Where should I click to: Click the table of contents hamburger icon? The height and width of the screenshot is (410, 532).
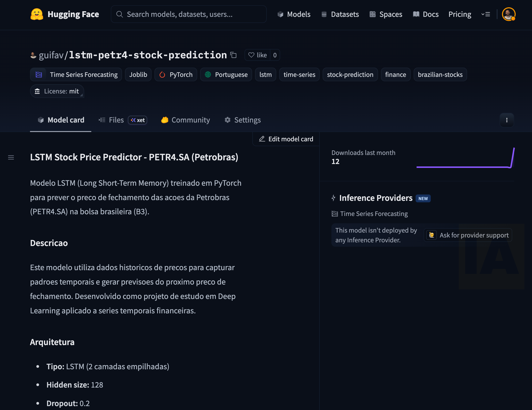point(11,157)
